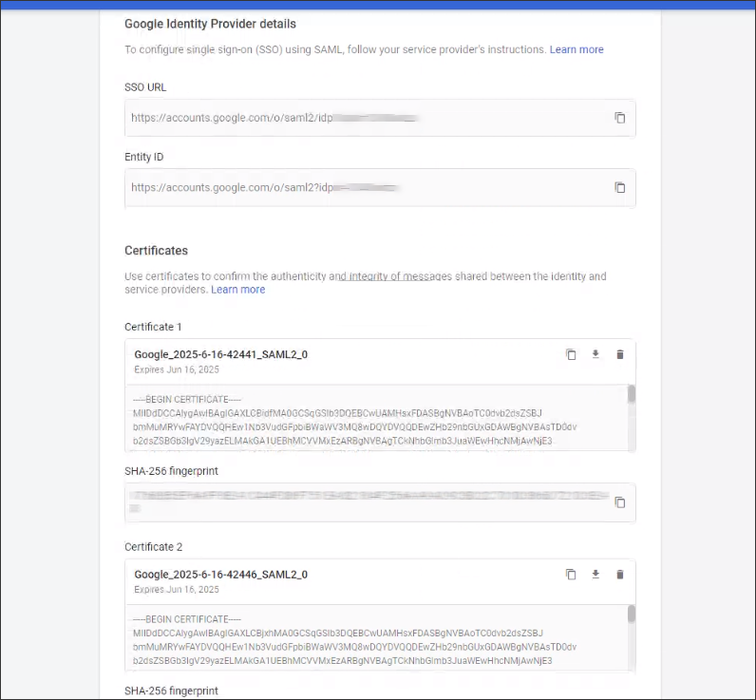Image resolution: width=756 pixels, height=700 pixels.
Task: Open Learn more link about SAML SSO
Action: tap(576, 49)
